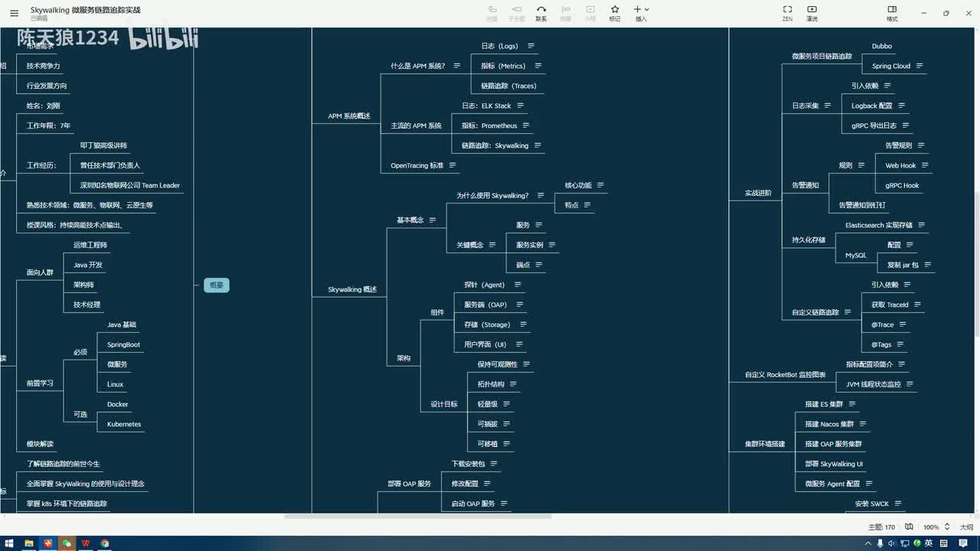Image resolution: width=980 pixels, height=551 pixels.
Task: Select the central 概要 node
Action: (217, 285)
